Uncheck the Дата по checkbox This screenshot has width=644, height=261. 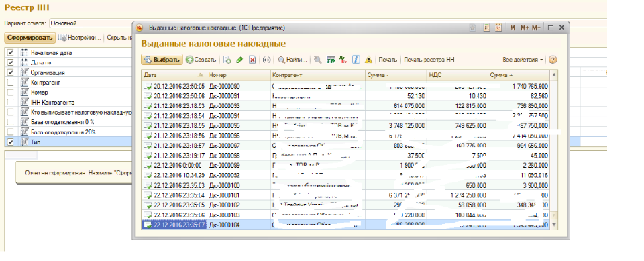point(11,62)
